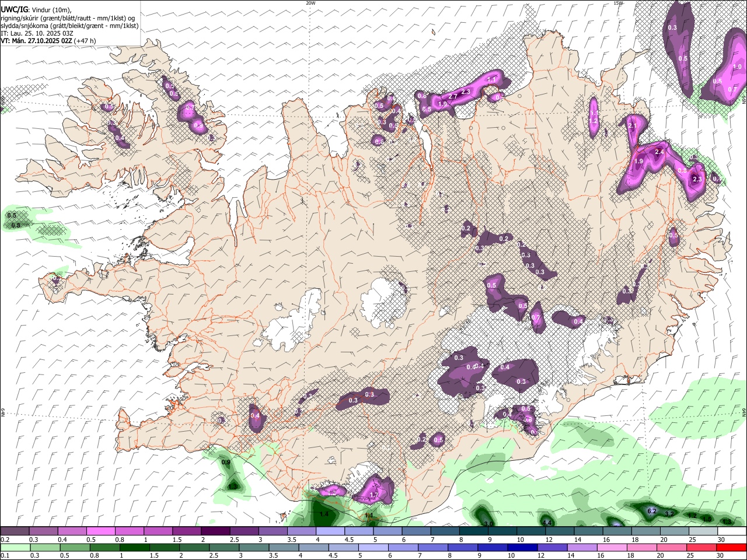Click the '30' label in the rain legend row
747x560 pixels.
point(721,556)
